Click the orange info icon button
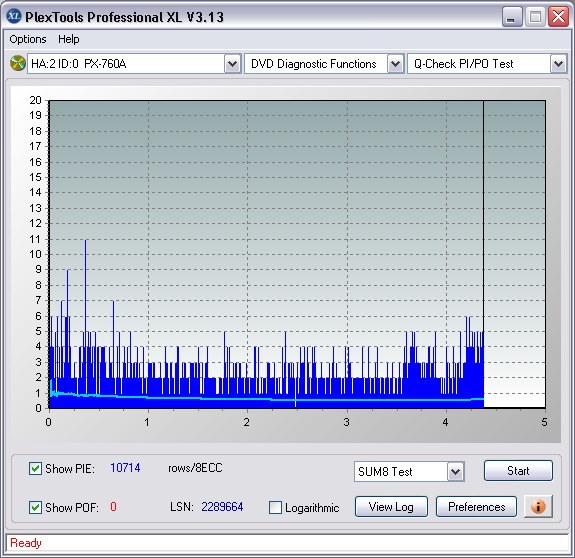This screenshot has width=575, height=558. 538,507
